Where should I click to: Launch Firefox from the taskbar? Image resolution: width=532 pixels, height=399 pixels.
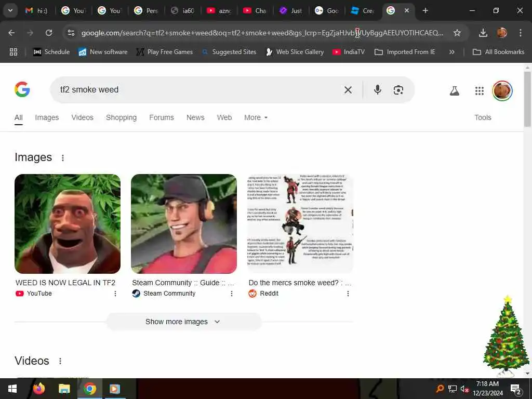(x=39, y=389)
